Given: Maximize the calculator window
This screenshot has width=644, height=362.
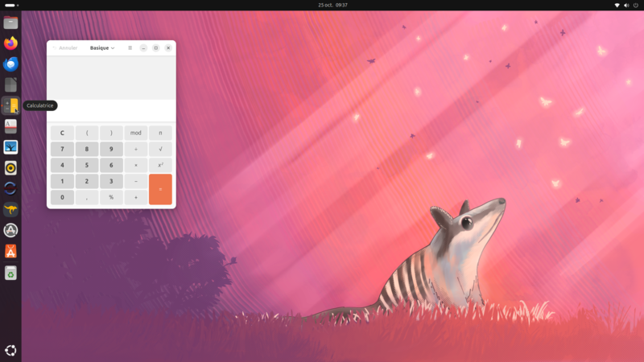Looking at the screenshot, I should [x=155, y=48].
